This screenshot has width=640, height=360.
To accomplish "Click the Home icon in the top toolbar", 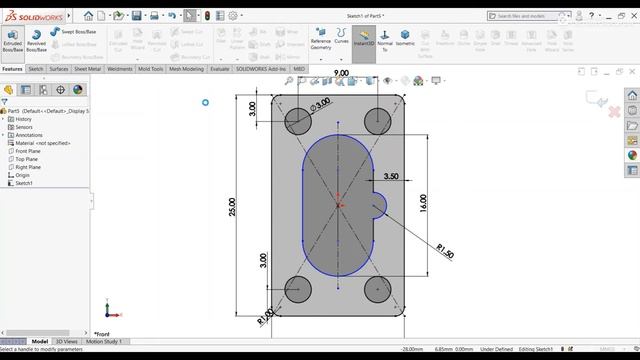I will (88, 16).
